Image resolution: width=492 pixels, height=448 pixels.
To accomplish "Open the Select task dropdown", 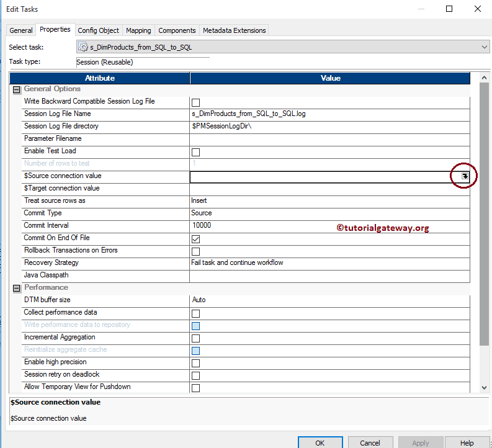I will [484, 47].
